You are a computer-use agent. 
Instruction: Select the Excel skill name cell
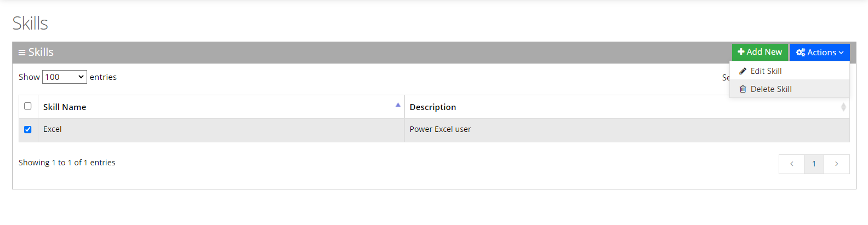[x=53, y=130]
